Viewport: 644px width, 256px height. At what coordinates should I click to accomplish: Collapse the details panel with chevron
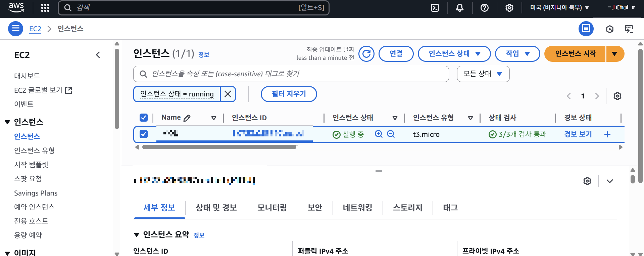pos(610,181)
